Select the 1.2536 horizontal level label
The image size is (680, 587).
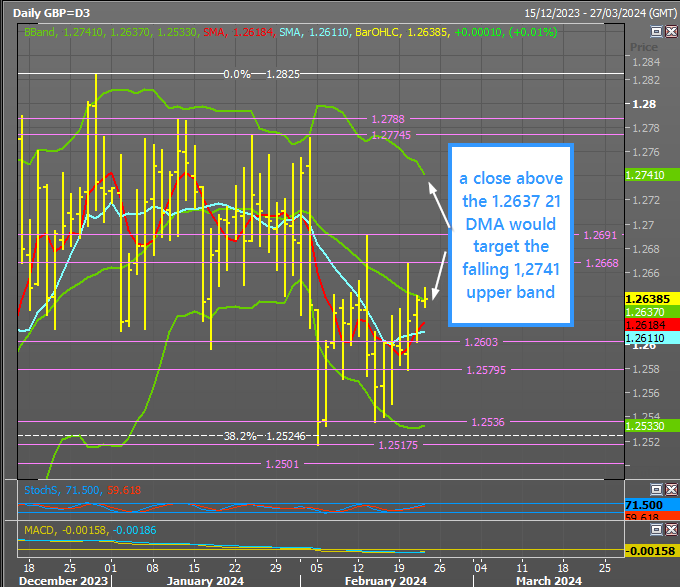click(x=488, y=422)
